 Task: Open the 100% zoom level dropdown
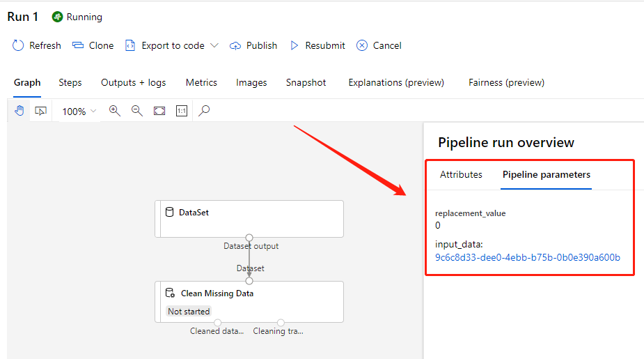pyautogui.click(x=79, y=112)
